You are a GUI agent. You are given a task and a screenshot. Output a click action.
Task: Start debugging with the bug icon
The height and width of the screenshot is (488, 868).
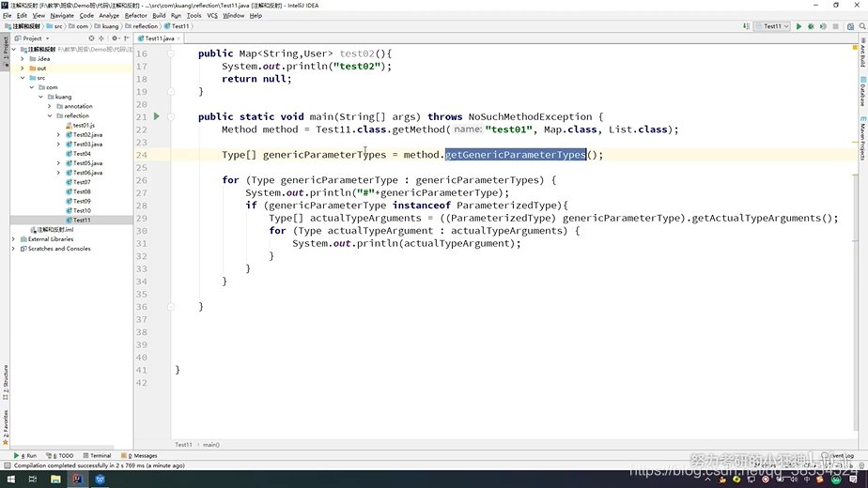811,26
